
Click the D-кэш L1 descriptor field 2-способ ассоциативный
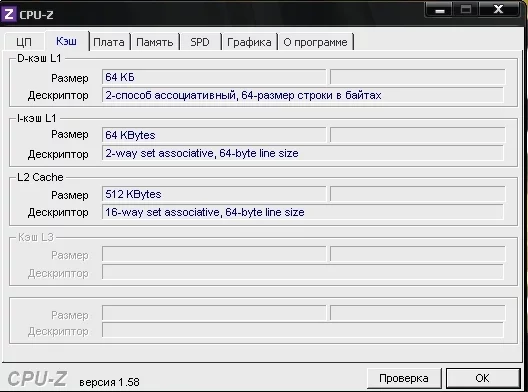point(303,95)
